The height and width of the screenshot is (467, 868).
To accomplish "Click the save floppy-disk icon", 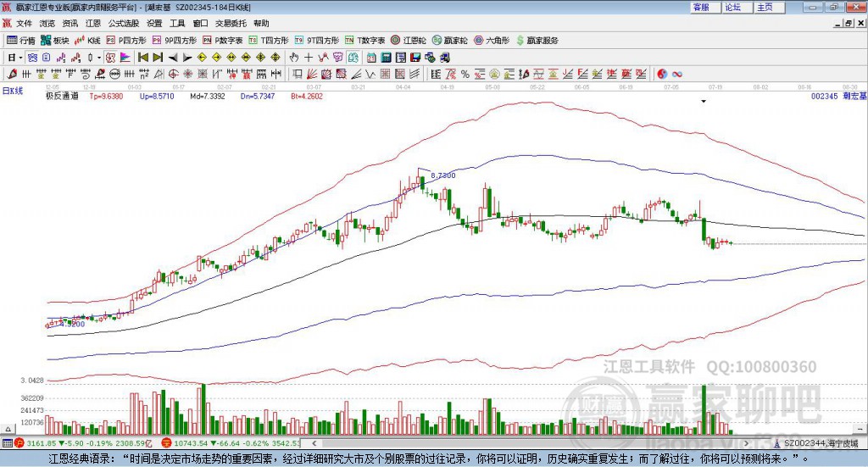I will pos(415,58).
